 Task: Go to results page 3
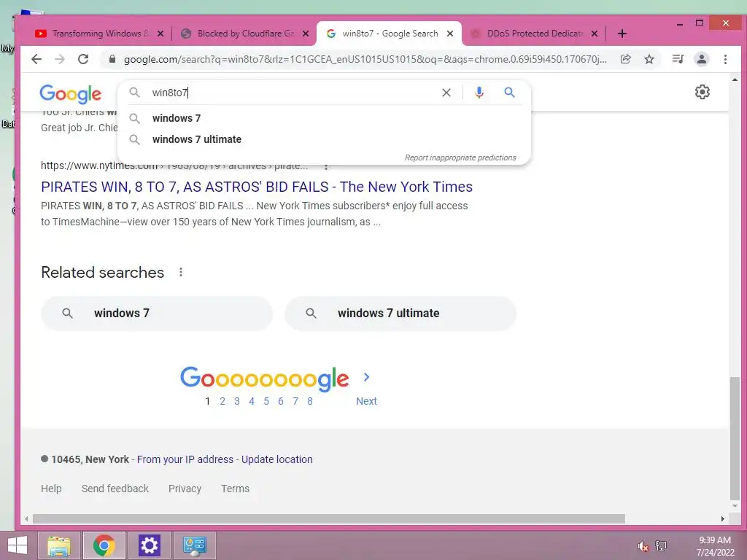pos(237,402)
